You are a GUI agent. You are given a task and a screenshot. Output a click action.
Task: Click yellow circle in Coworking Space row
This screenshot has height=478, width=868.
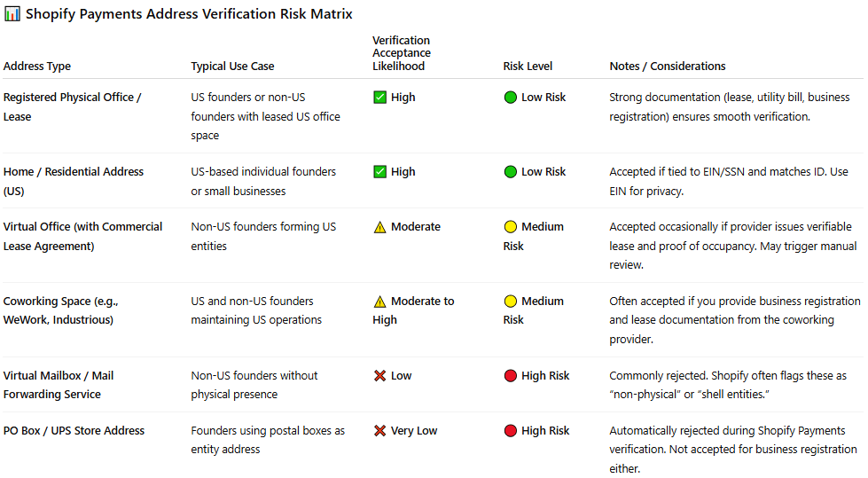pos(510,302)
